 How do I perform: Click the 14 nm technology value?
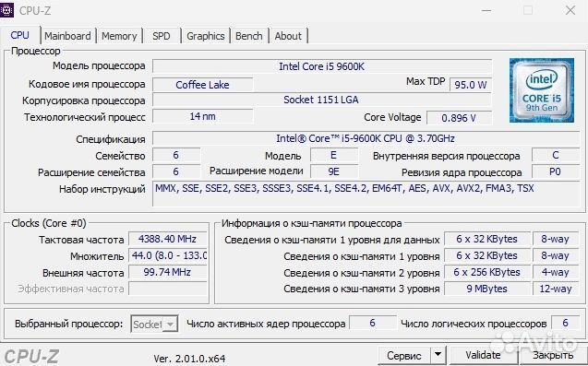202,116
